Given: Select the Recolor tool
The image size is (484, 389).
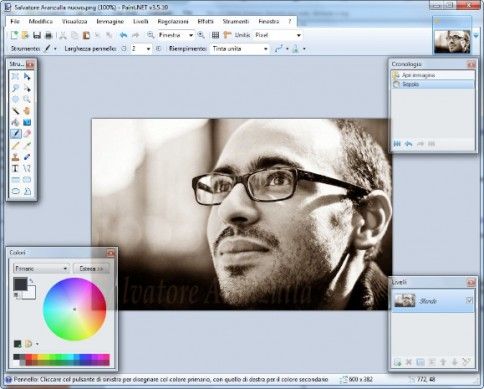Looking at the screenshot, I should [27, 157].
